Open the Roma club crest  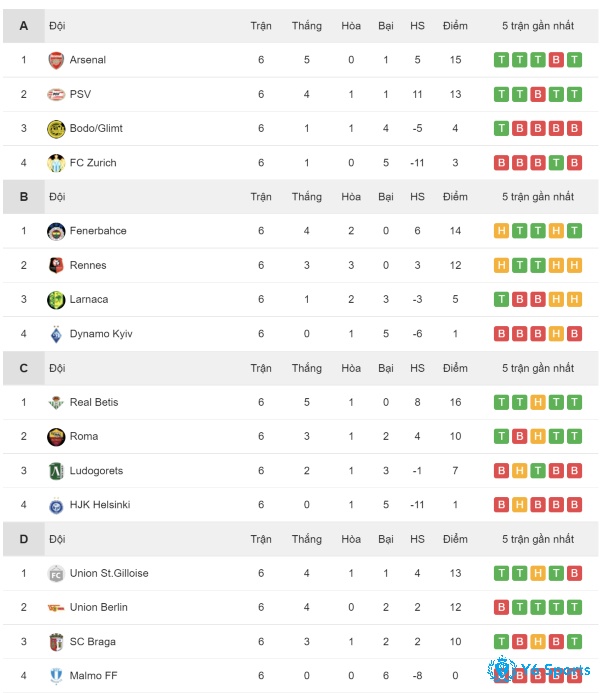pyautogui.click(x=56, y=437)
